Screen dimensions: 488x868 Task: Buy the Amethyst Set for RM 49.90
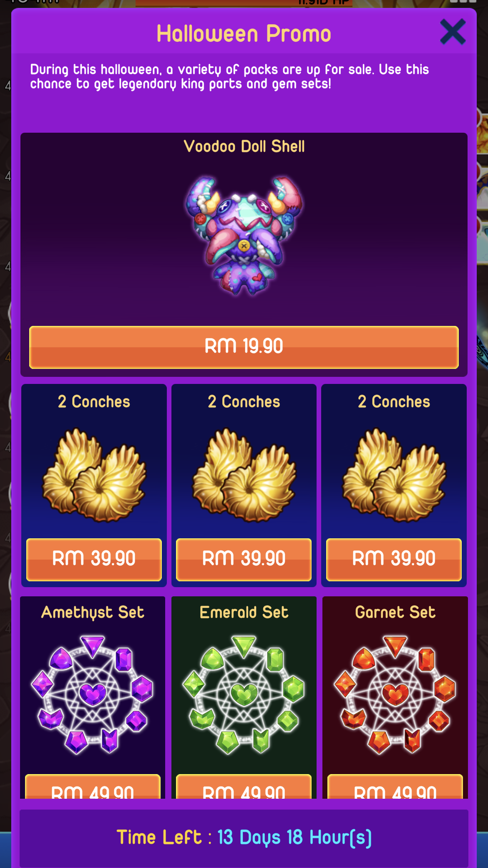[93, 787]
